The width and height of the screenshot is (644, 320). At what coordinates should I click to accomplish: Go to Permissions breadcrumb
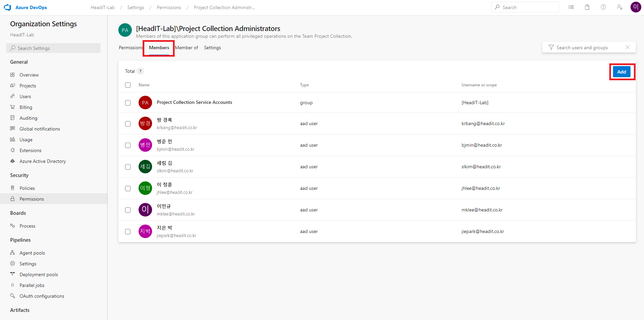pos(169,7)
